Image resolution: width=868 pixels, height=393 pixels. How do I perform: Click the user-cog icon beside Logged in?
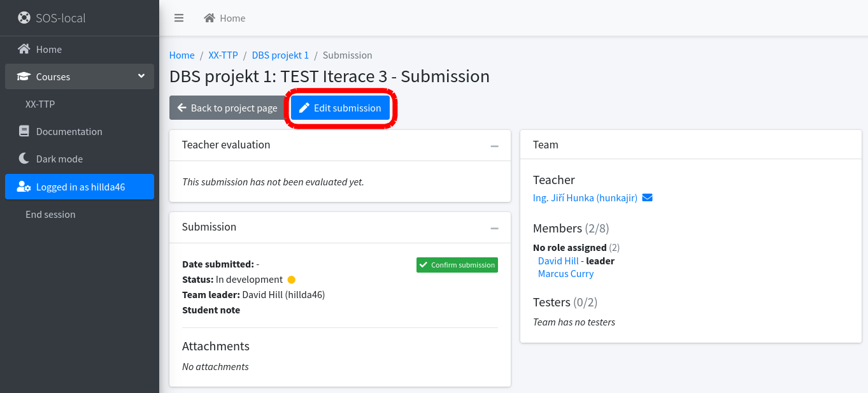(x=24, y=187)
